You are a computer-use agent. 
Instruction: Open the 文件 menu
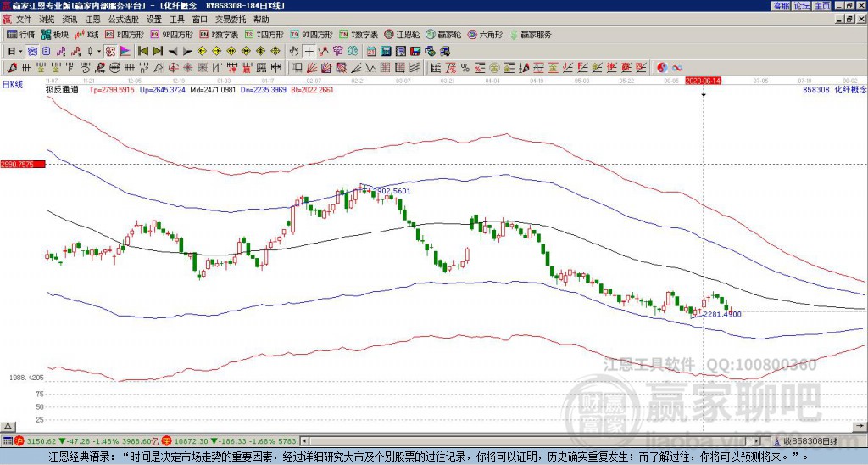coord(24,20)
